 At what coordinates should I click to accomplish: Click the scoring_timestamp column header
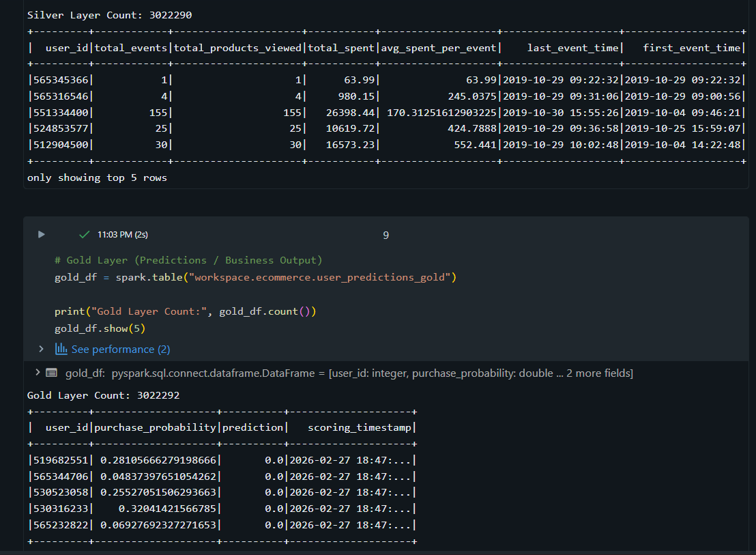pyautogui.click(x=359, y=428)
